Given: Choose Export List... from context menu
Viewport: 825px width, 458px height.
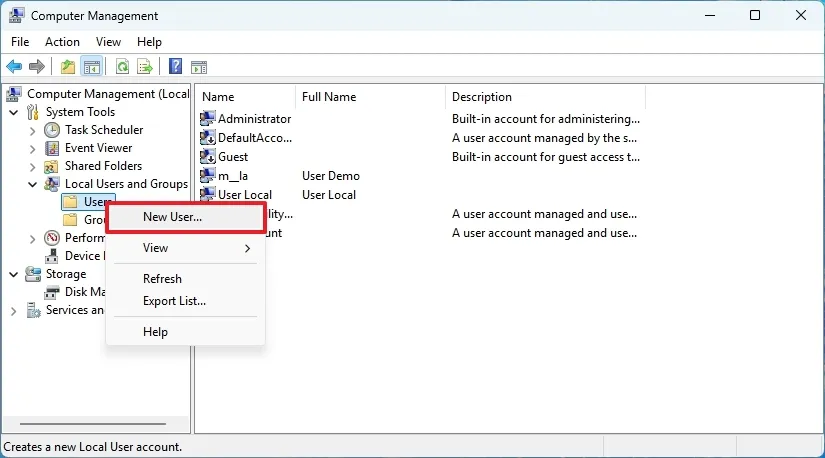Looking at the screenshot, I should tap(186, 301).
